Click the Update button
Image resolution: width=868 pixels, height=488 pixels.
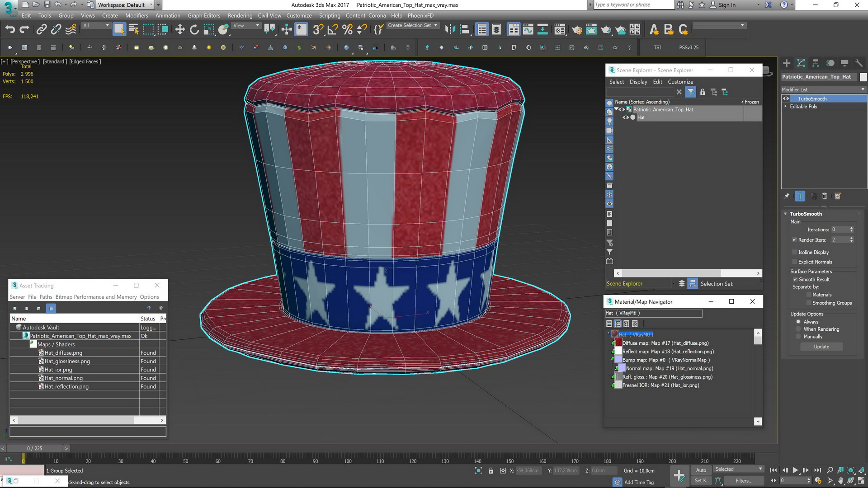point(821,347)
